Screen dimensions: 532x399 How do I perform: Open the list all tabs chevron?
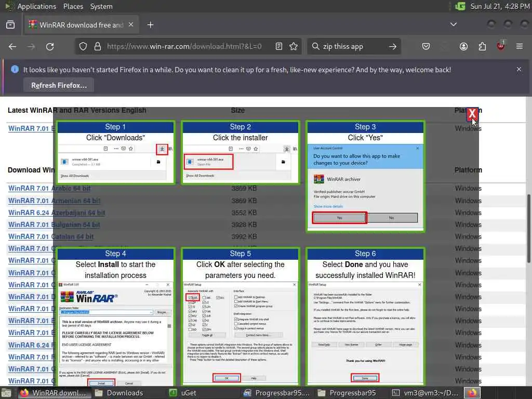[x=453, y=24]
